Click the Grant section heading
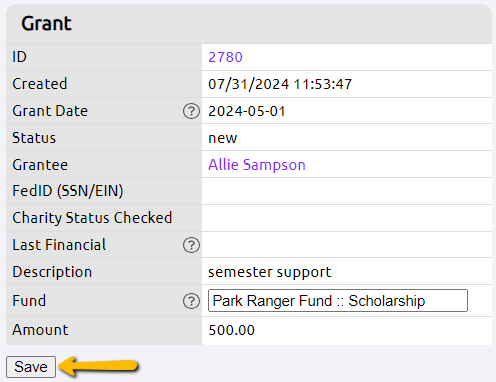This screenshot has height=382, width=496. pos(46,23)
